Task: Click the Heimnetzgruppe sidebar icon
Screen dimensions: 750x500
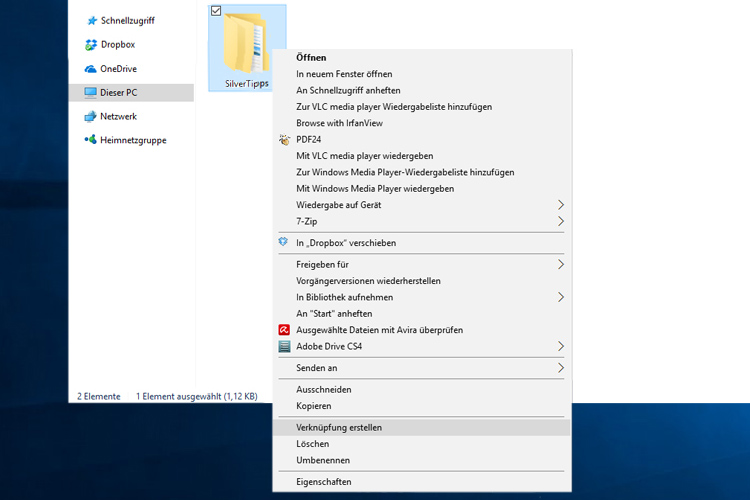Action: [90, 140]
